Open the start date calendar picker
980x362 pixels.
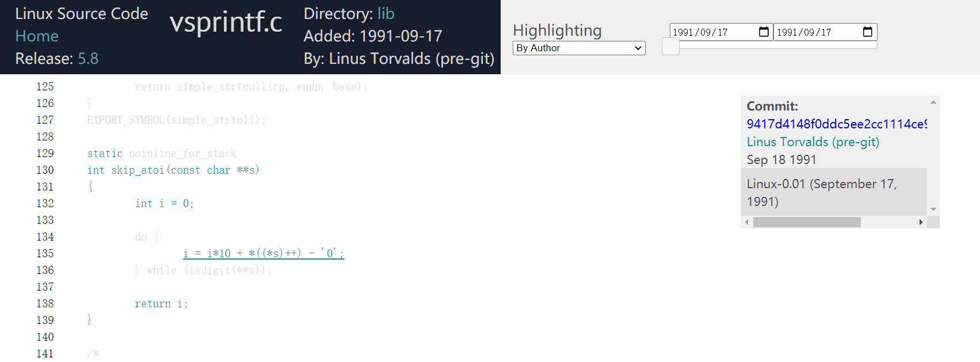764,32
